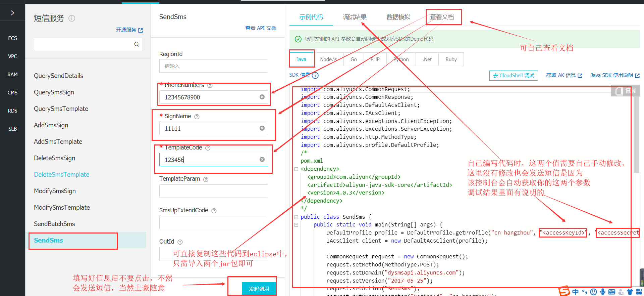Click the IME microphone voice input icon
The height and width of the screenshot is (296, 644).
[x=603, y=292]
